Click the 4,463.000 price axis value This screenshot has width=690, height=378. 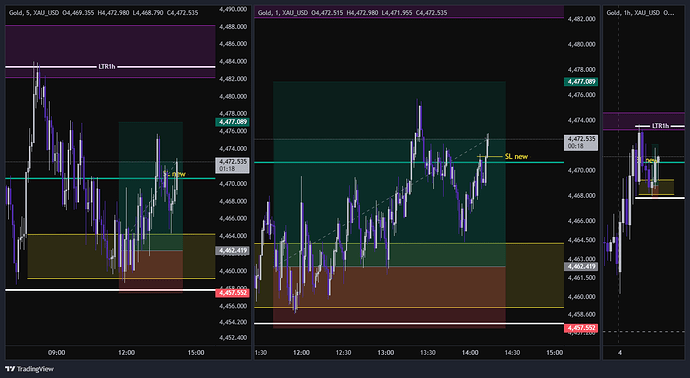[x=581, y=259]
